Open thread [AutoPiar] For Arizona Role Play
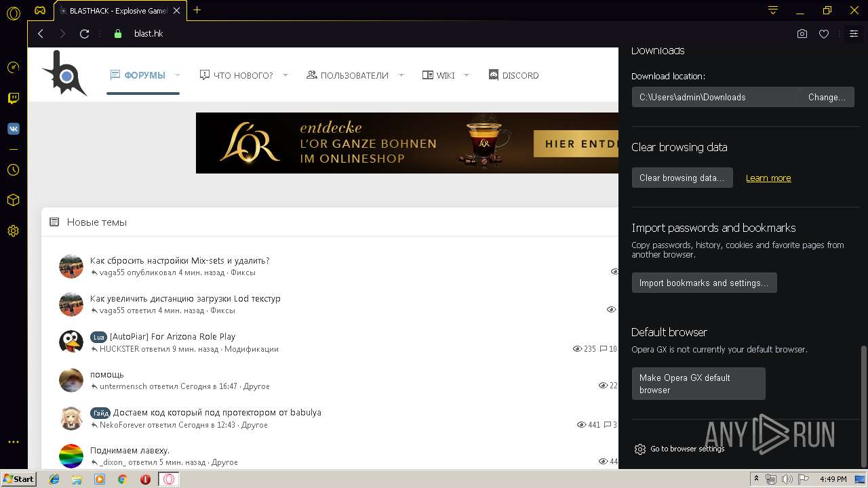The image size is (868, 488). point(172,336)
